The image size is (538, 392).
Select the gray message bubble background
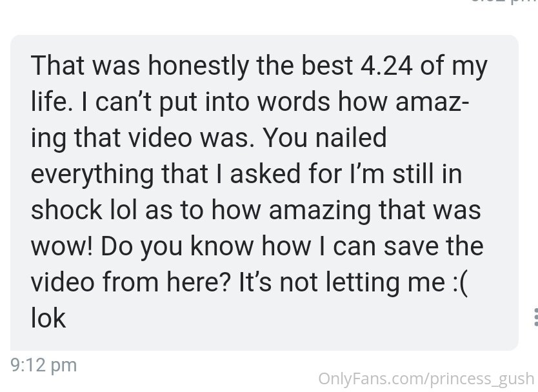264,192
